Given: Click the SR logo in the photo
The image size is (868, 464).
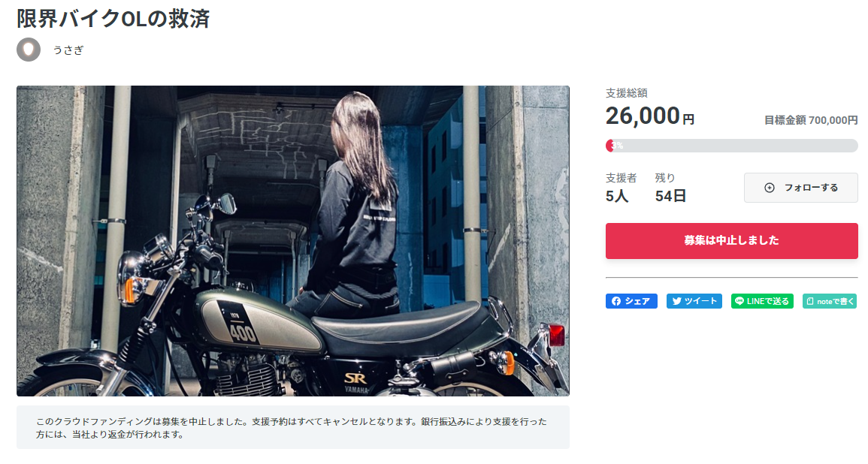Looking at the screenshot, I should pos(355,378).
